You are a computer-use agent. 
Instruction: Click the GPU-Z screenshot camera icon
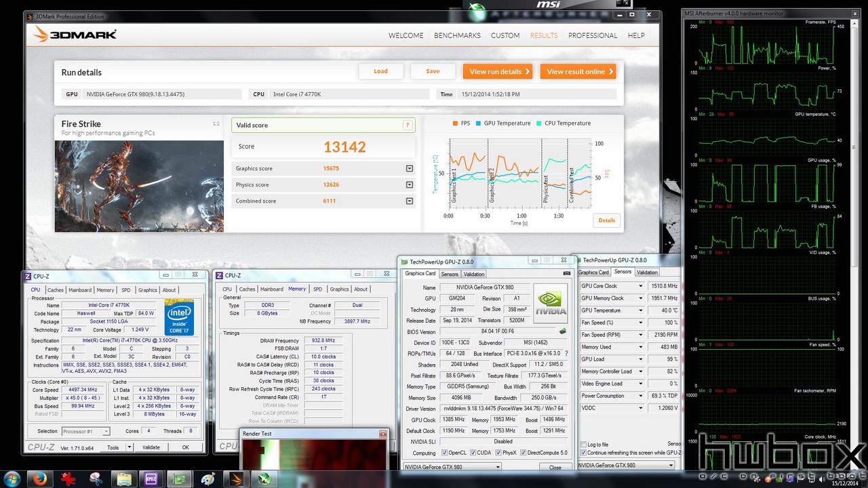pos(567,273)
